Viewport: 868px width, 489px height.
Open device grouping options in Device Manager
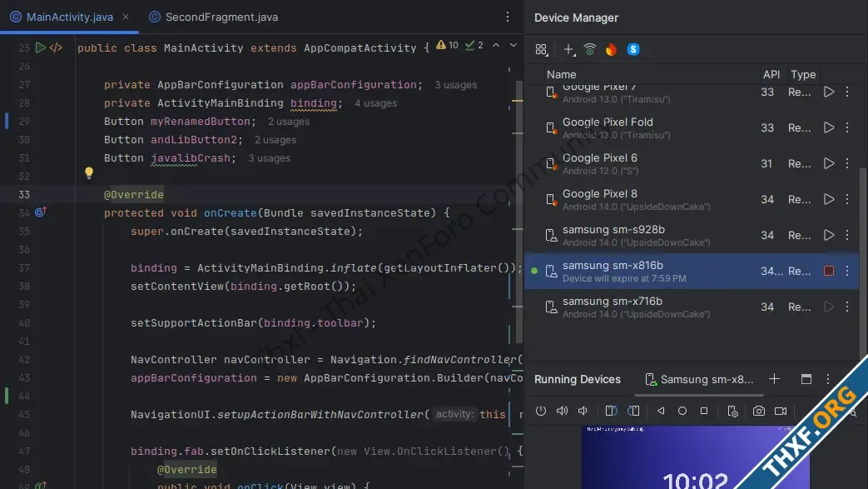pos(542,50)
